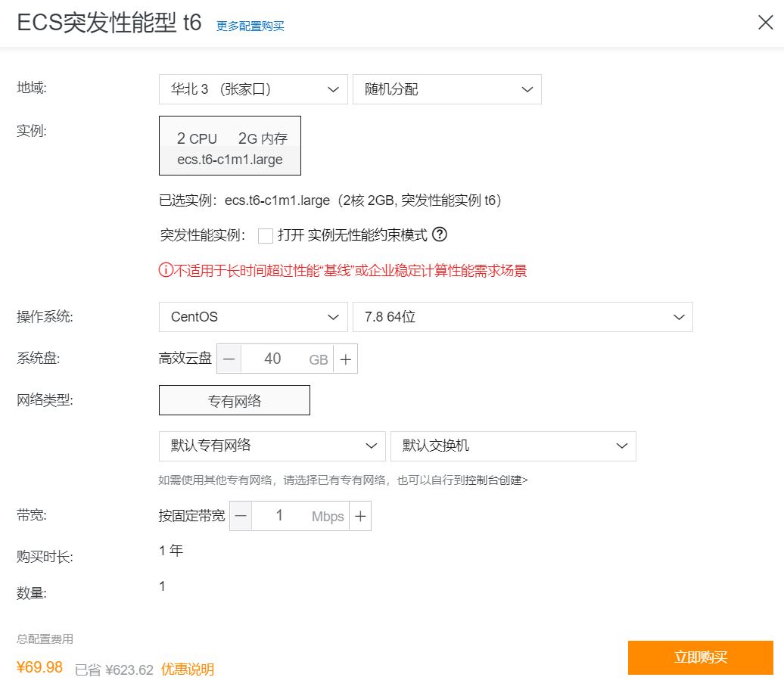Screen dimensions: 784x699
Task: Click the system disk size input field
Action: 274,359
